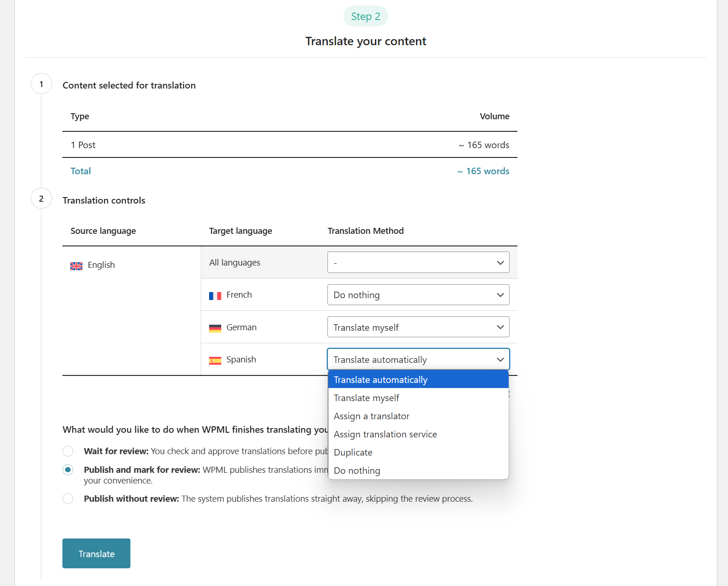
Task: Choose Translate myself in the open list
Action: coord(418,398)
